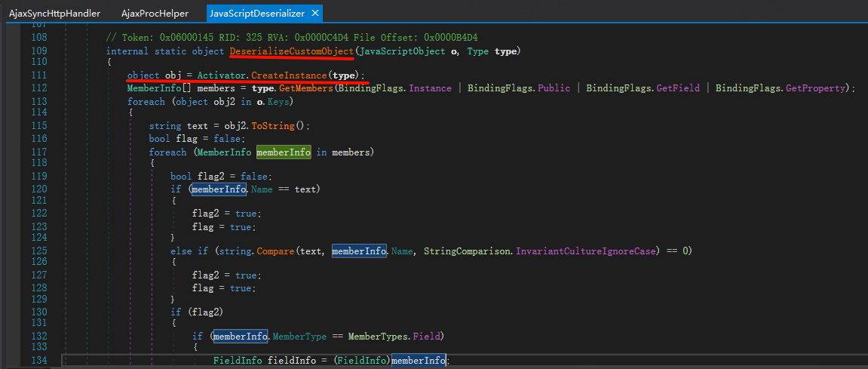Select the JavaScriptDeserializer tab
The height and width of the screenshot is (369, 868).
tap(257, 14)
